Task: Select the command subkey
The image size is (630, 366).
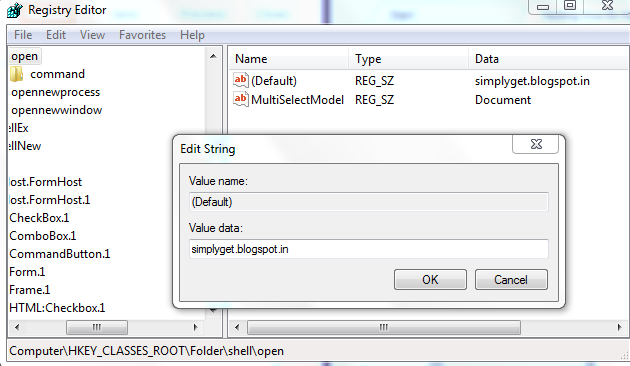Action: coord(57,74)
